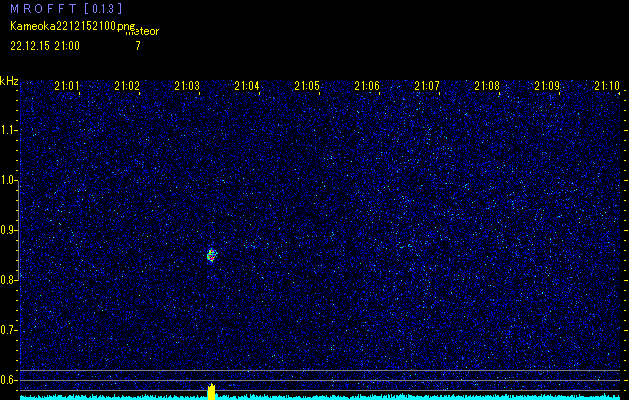Click the 1.0 kHz frequency label
629x400 pixels.
8,181
